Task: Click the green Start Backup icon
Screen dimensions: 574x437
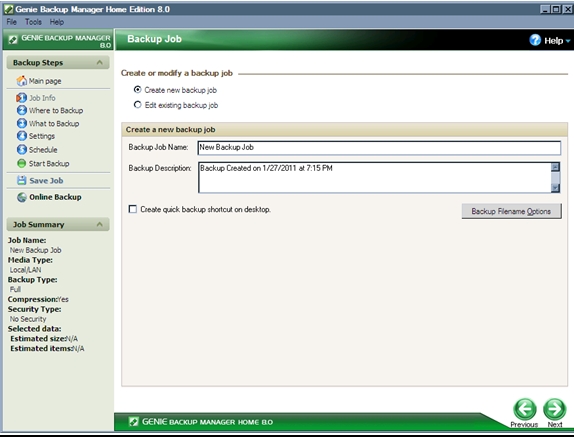Action: click(22, 163)
